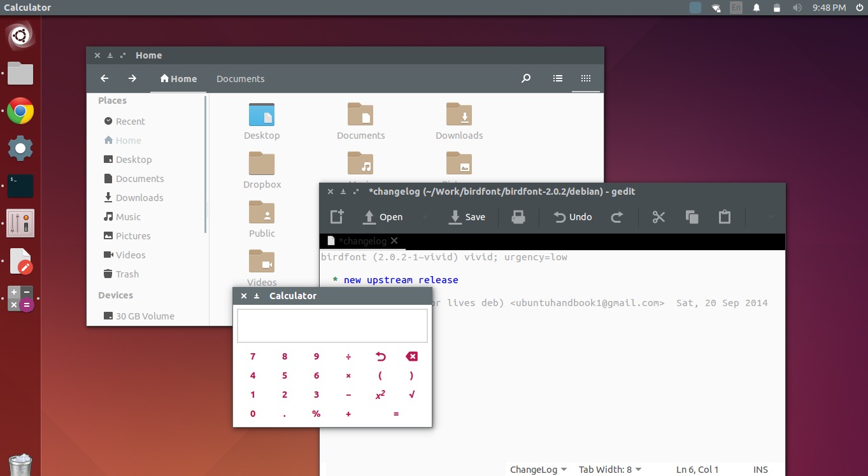Screen dimensions: 868x476
Task: Create a new document in gedit
Action: click(x=337, y=217)
